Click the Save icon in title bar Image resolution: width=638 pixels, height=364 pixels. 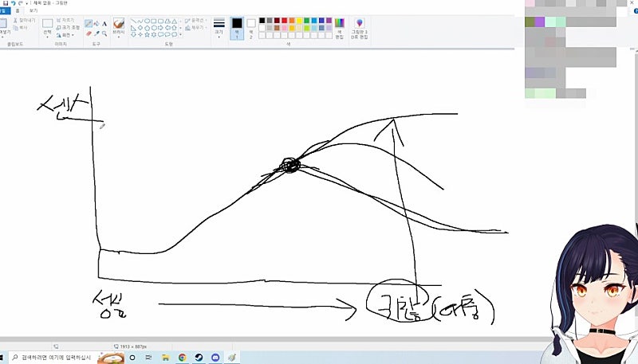(5, 4)
